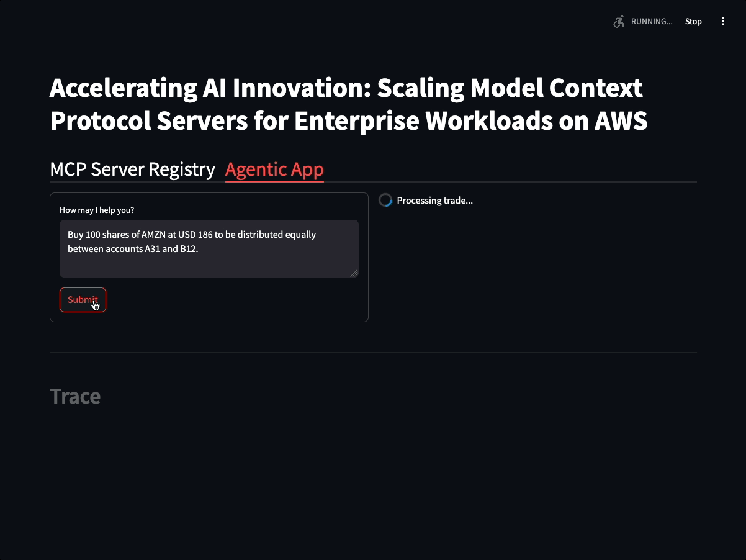The image size is (746, 560).
Task: Click the Processing trade spinner icon
Action: tap(385, 201)
